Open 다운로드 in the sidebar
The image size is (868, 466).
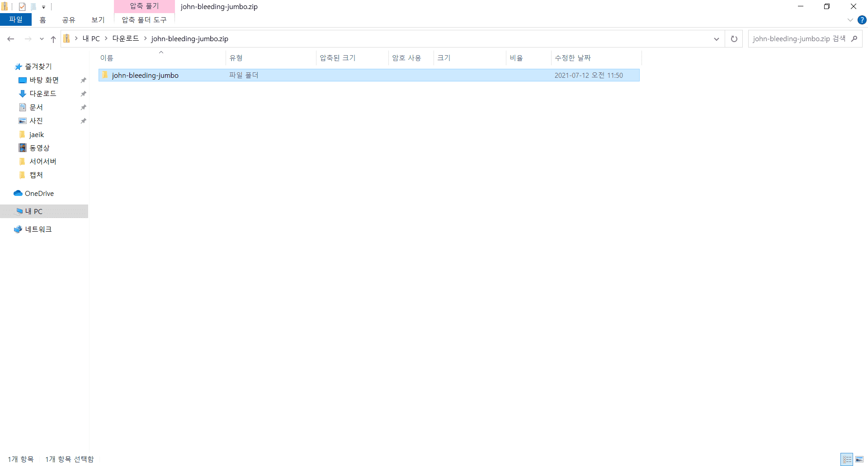tap(43, 94)
